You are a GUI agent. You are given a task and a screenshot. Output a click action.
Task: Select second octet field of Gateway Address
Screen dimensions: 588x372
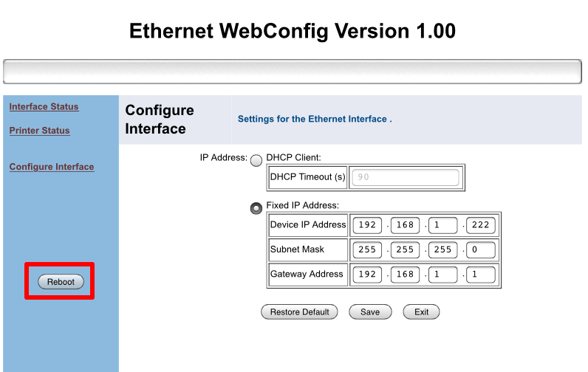point(404,275)
